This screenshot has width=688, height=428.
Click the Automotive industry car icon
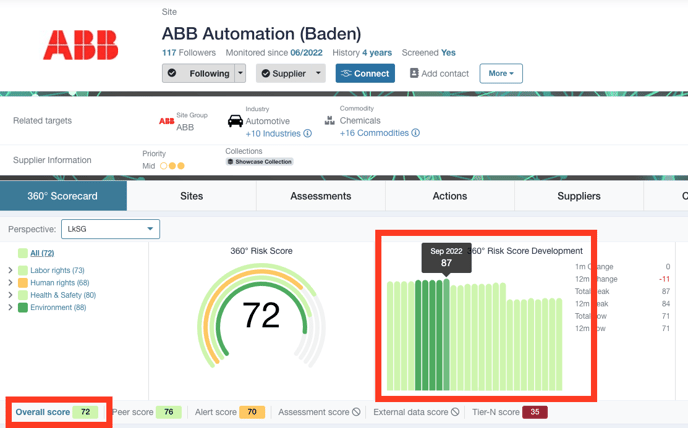[235, 121]
